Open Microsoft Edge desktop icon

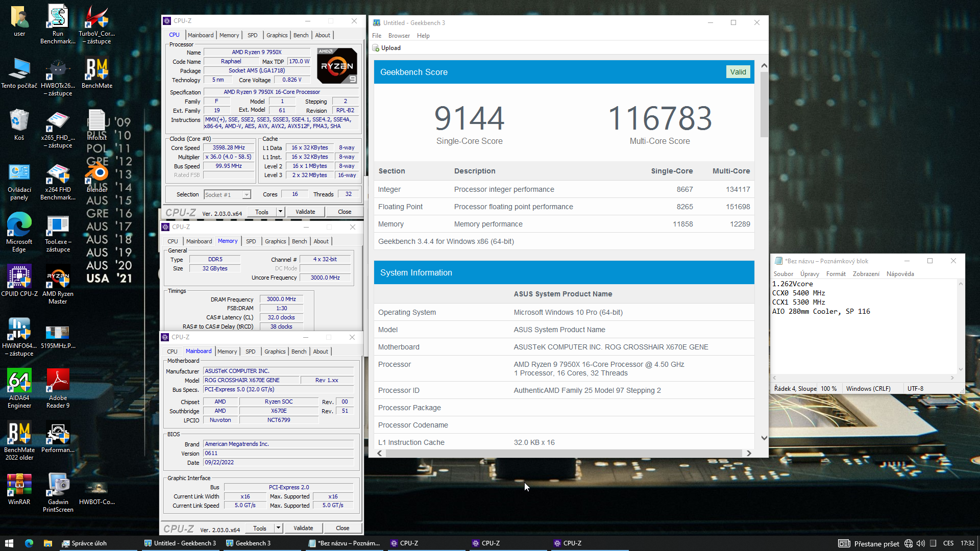tap(19, 233)
